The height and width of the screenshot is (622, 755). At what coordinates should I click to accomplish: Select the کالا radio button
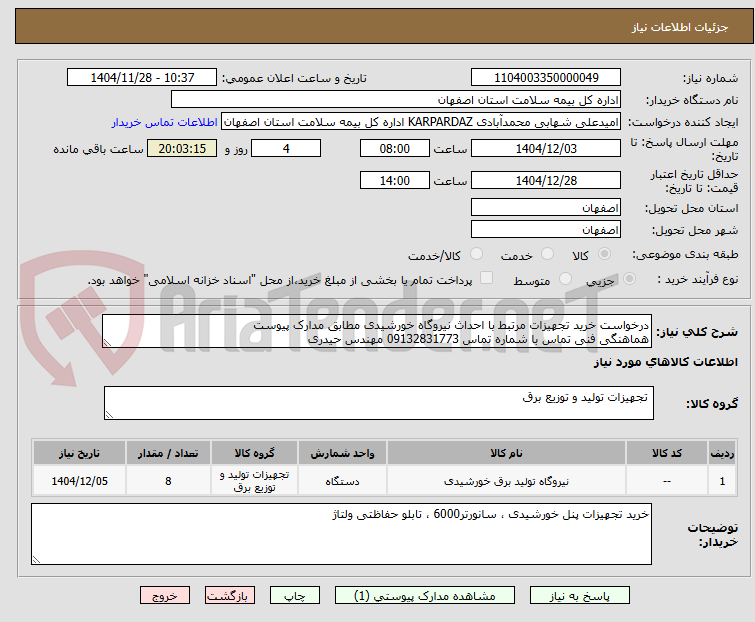click(604, 254)
